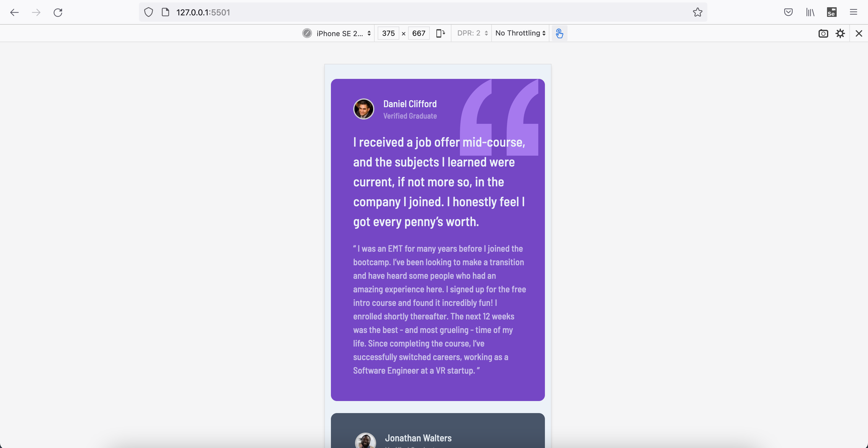
Task: Click Verified Graduate under Daniel Clifford
Action: 410,116
